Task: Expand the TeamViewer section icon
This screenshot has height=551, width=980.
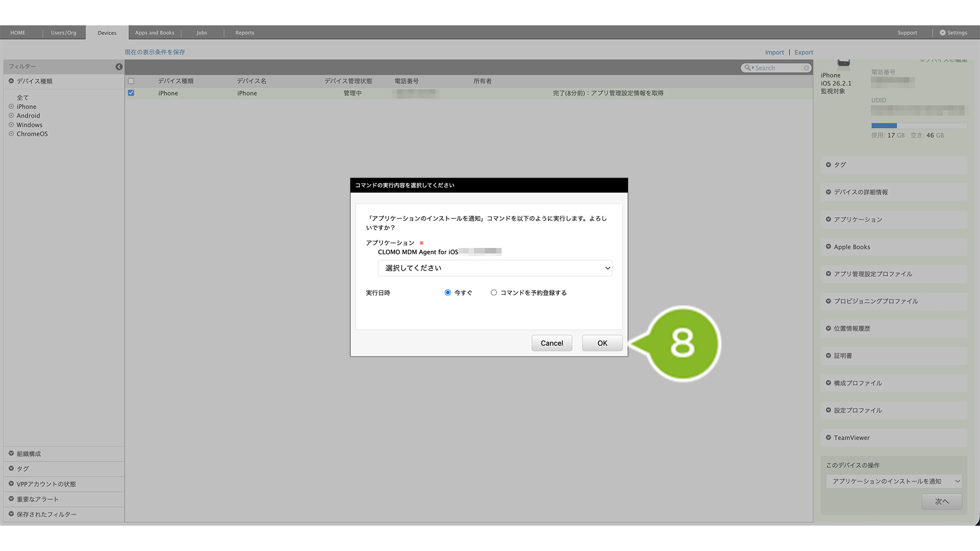Action: point(828,437)
